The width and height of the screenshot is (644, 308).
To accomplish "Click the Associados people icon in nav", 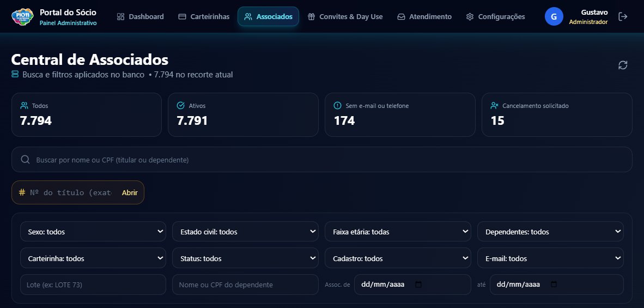I will pos(248,16).
